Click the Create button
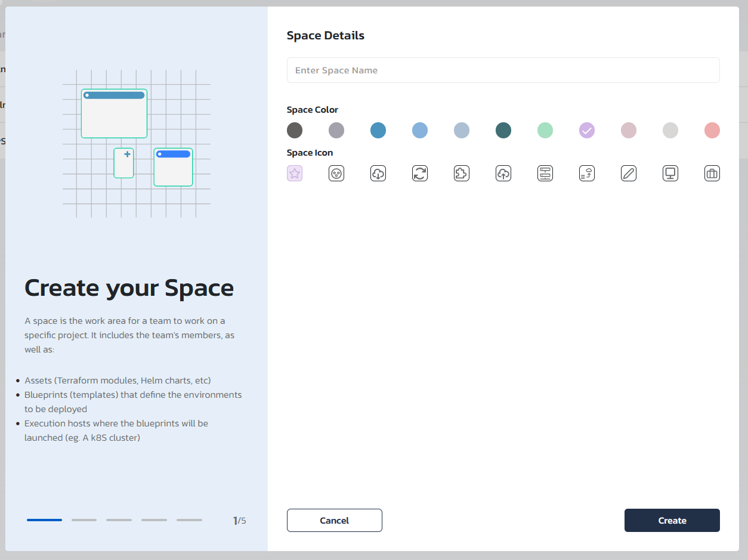 [x=672, y=520]
